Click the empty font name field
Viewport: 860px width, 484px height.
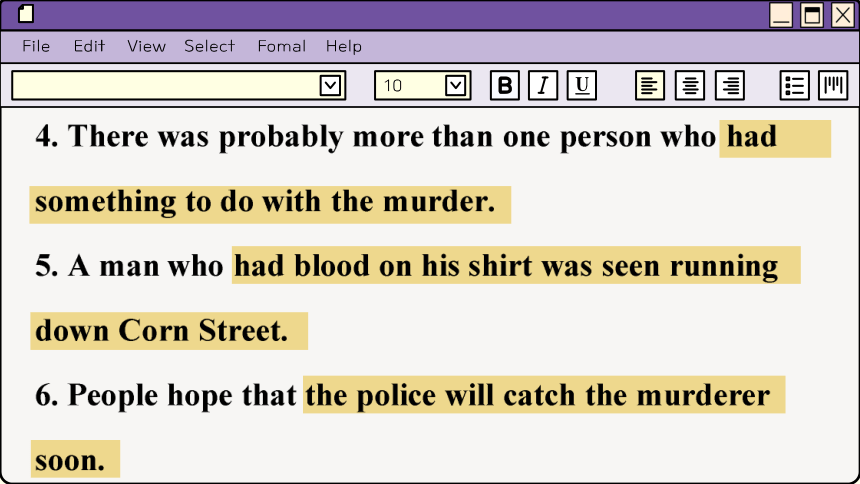click(x=178, y=86)
